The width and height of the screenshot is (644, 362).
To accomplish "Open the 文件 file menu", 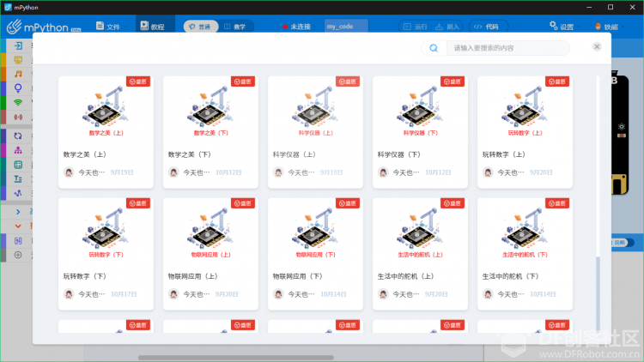I will click(111, 27).
